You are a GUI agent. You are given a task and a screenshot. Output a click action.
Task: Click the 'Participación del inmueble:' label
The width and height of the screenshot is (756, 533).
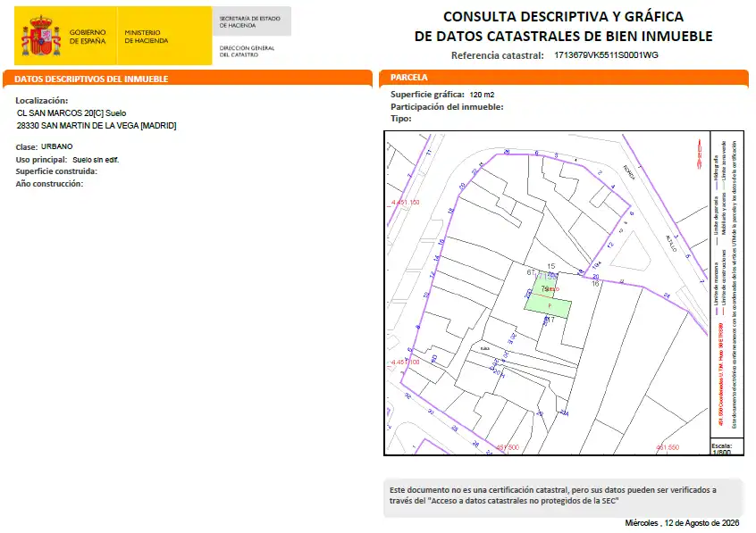(x=447, y=107)
